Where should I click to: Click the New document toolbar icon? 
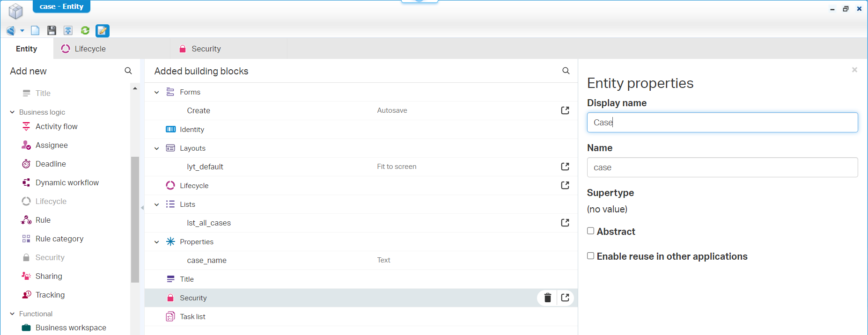tap(35, 31)
